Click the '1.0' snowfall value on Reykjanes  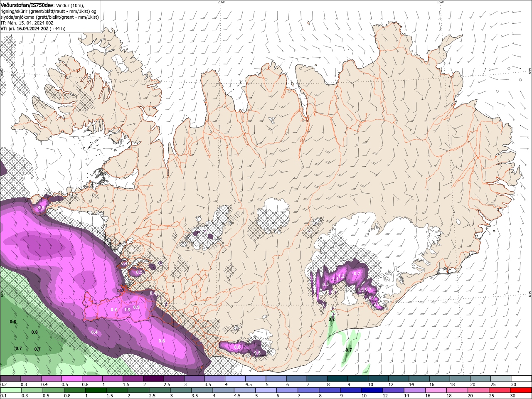click(127, 310)
